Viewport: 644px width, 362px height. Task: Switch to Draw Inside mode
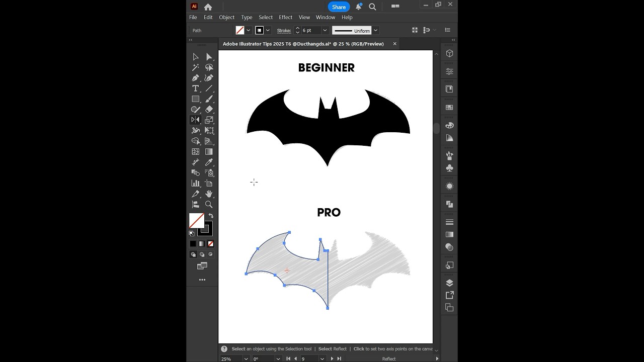point(211,254)
